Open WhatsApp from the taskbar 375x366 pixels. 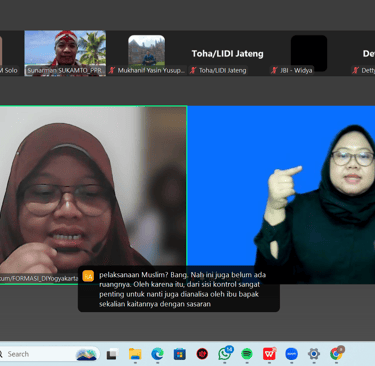[225, 354]
